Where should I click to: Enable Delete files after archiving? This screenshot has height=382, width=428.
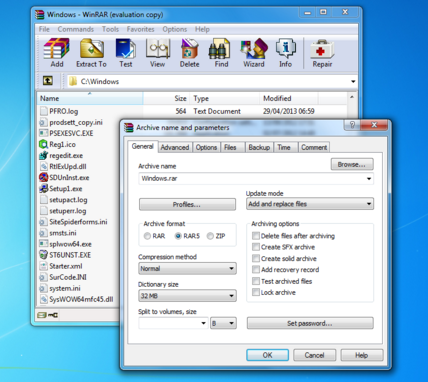click(256, 236)
